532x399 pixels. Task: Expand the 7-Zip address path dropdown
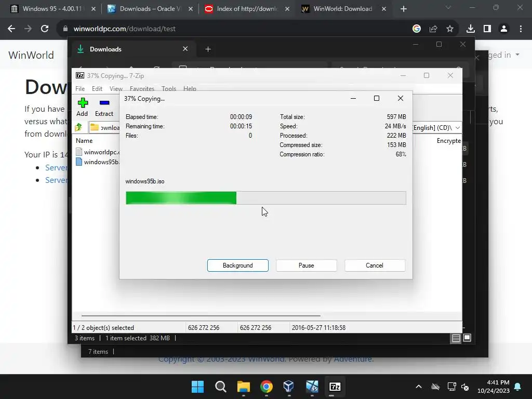[457, 128]
